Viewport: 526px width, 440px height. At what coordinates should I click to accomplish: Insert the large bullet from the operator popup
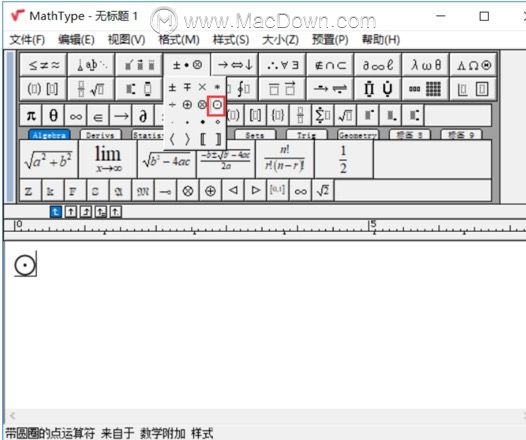(x=203, y=122)
